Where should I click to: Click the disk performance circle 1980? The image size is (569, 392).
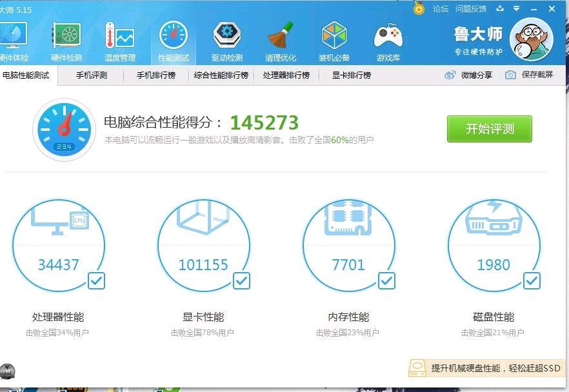point(494,245)
